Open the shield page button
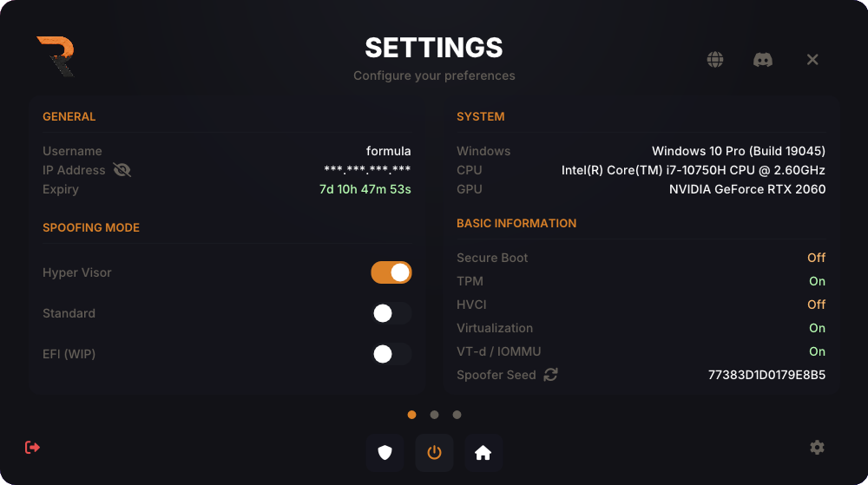The height and width of the screenshot is (485, 868). (x=385, y=453)
